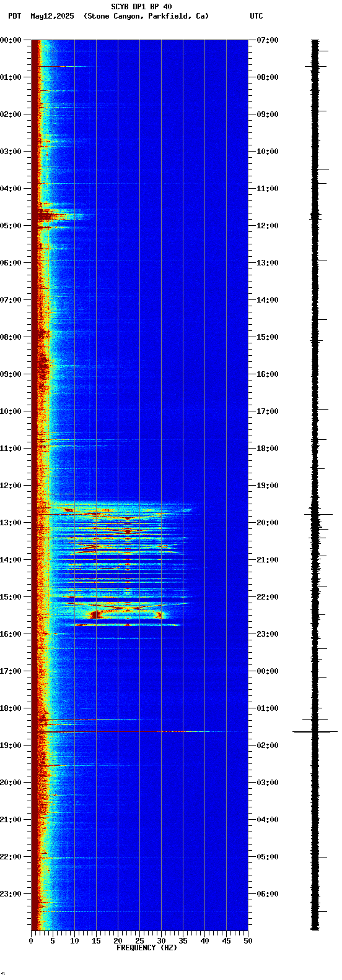Viewport: 342px width, 980px height.
Task: Click the frequency axis value '25'
Action: point(139,940)
